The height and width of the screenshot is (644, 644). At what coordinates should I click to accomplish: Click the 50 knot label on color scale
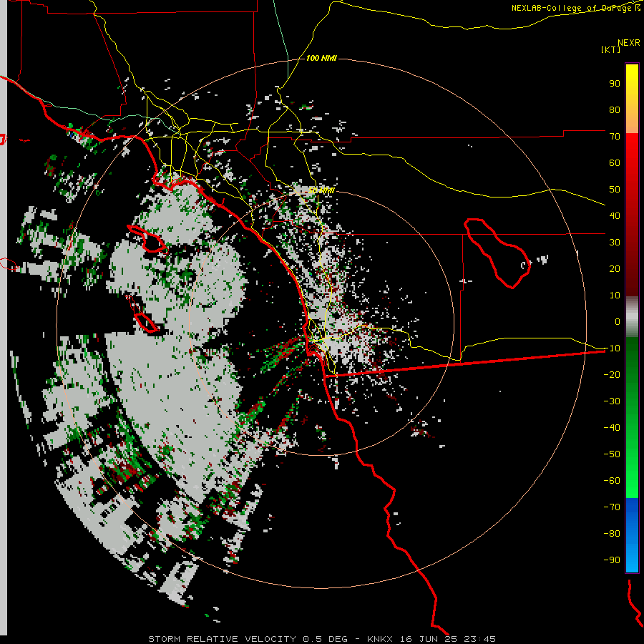point(615,190)
